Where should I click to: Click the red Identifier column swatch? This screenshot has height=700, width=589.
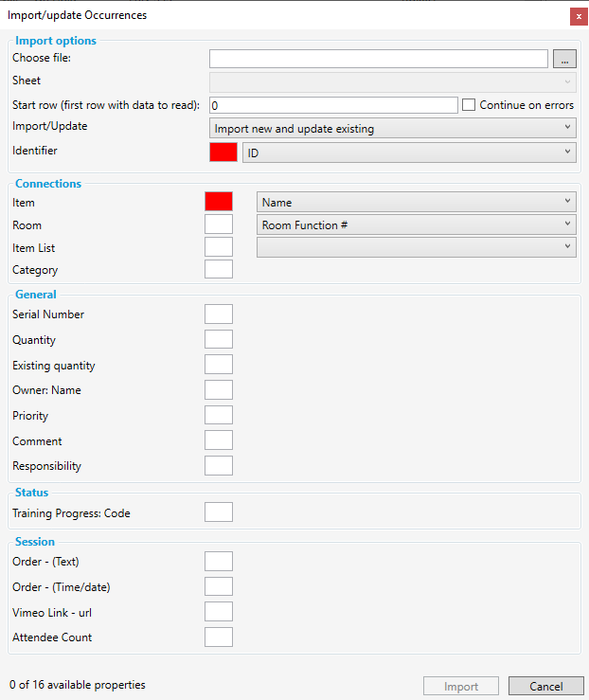tap(223, 152)
